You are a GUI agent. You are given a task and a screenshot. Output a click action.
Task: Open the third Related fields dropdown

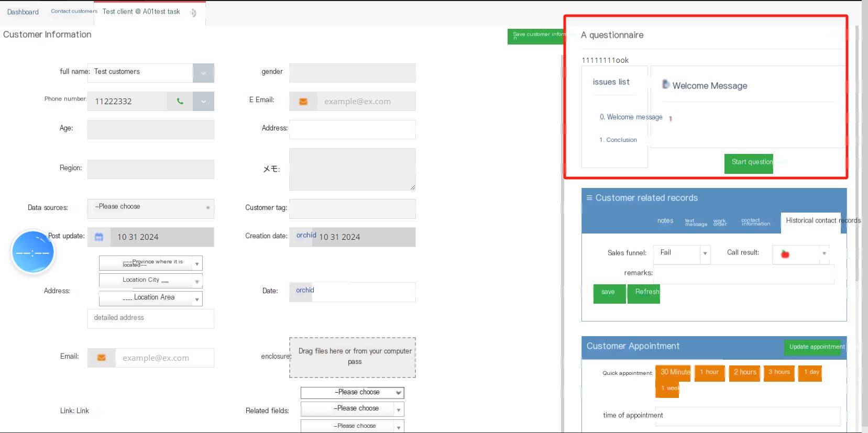coord(353,426)
